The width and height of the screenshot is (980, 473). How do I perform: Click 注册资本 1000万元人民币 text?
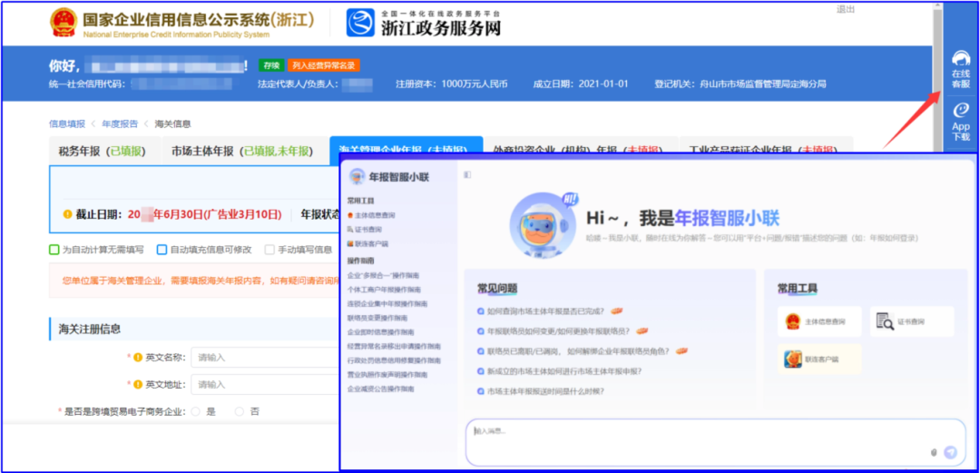(452, 84)
